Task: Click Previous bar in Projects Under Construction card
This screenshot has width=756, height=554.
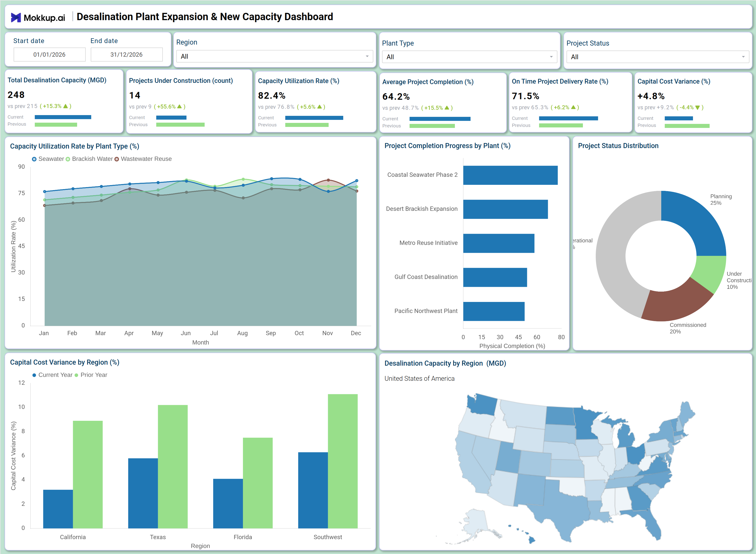Action: tap(180, 125)
